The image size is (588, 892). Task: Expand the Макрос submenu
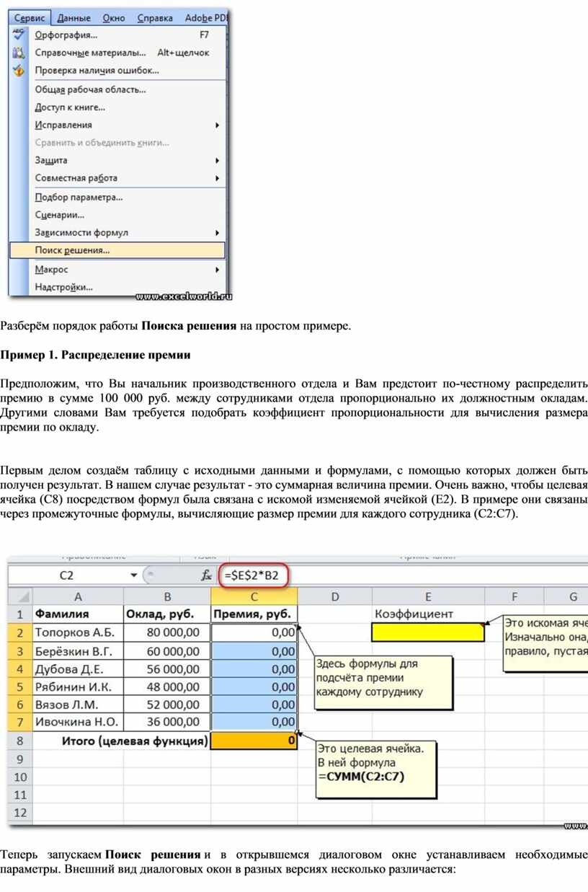217,270
